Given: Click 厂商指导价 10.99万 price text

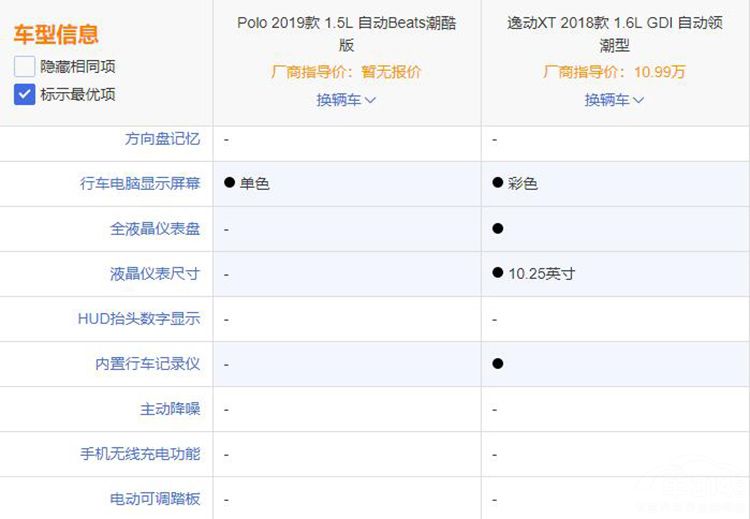Looking at the screenshot, I should tap(614, 72).
